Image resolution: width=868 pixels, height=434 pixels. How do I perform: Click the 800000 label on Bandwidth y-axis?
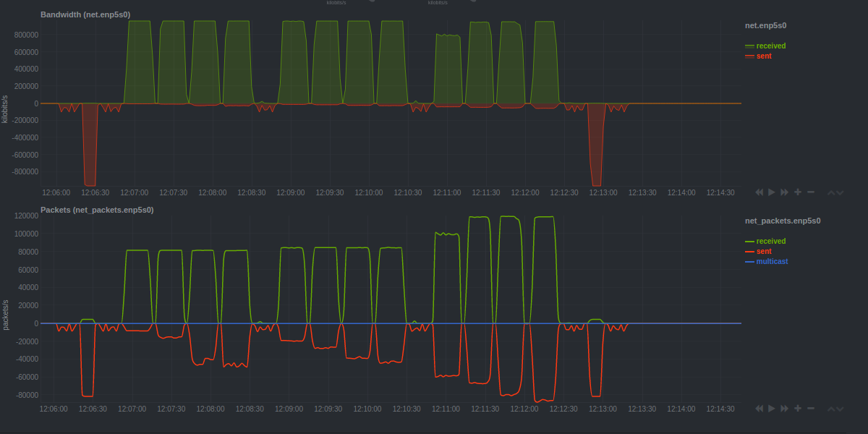[x=26, y=35]
